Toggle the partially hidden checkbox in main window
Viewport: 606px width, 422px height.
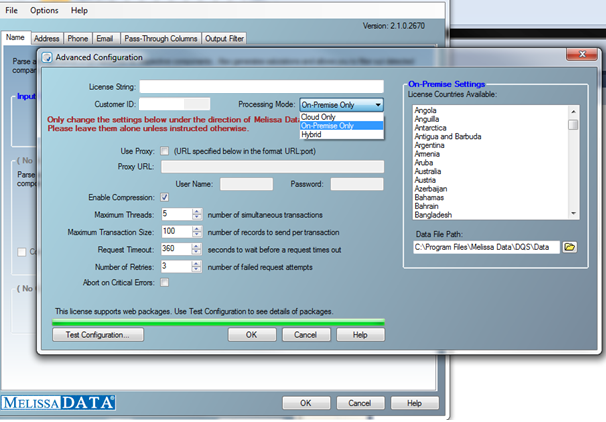[22, 252]
